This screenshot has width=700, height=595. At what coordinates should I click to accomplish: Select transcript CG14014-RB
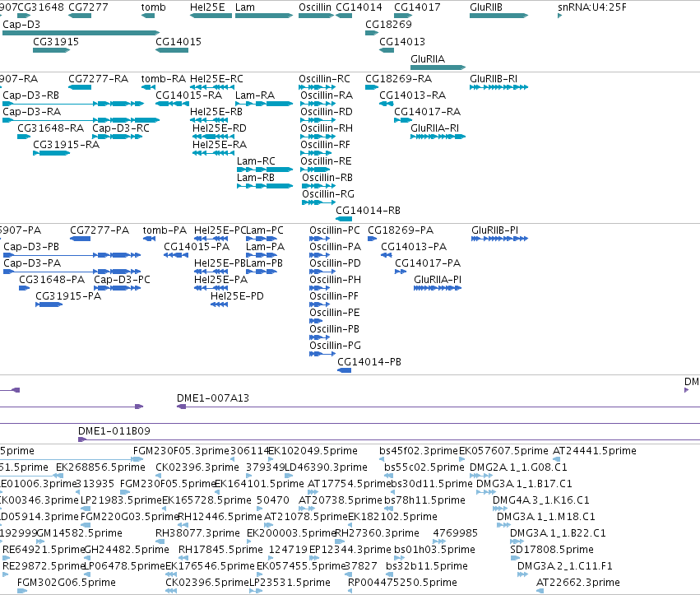click(368, 211)
